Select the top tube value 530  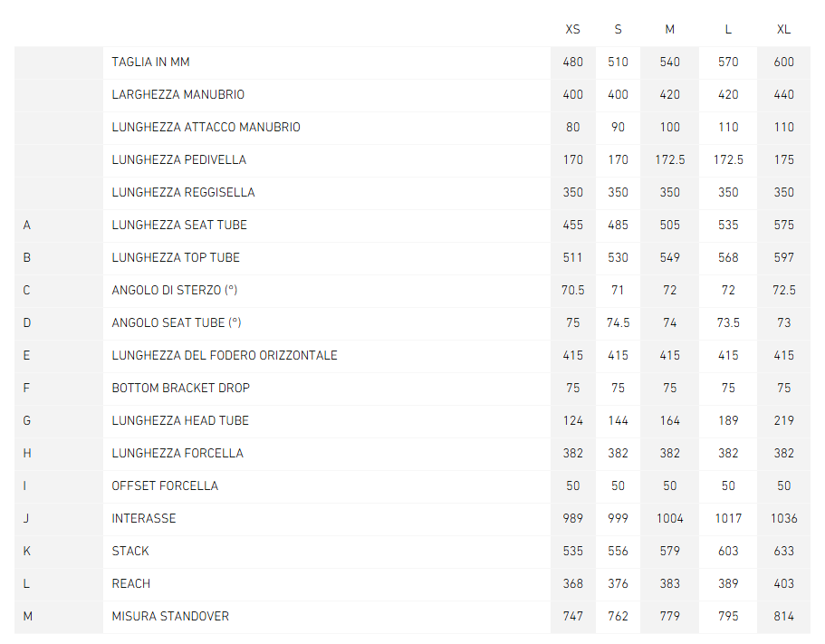(618, 257)
